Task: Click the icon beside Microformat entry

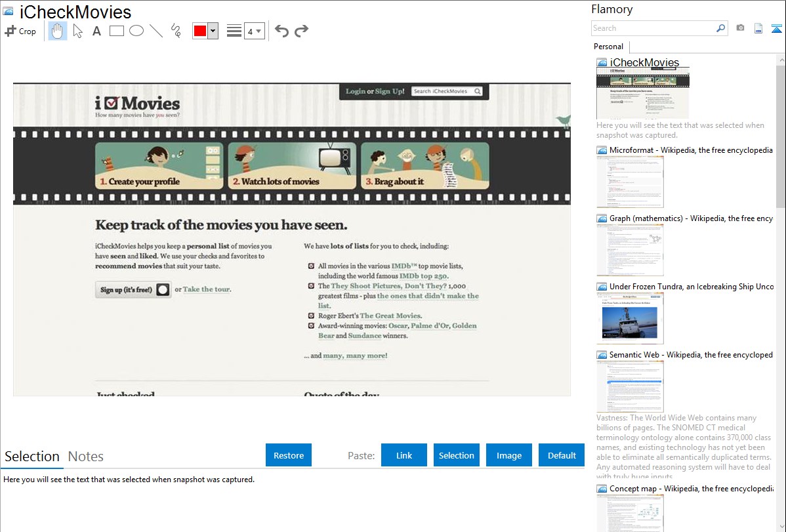Action: (x=602, y=150)
